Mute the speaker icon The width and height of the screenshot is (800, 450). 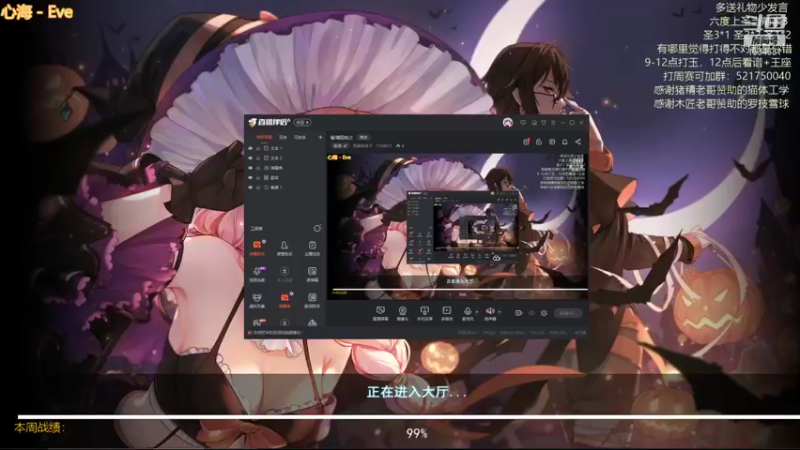(x=490, y=311)
